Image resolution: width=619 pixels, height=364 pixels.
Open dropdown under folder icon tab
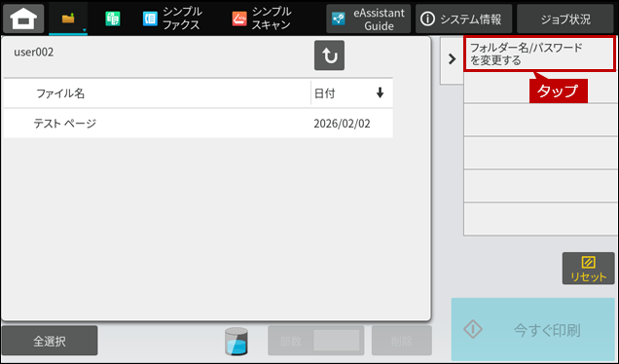84,30
